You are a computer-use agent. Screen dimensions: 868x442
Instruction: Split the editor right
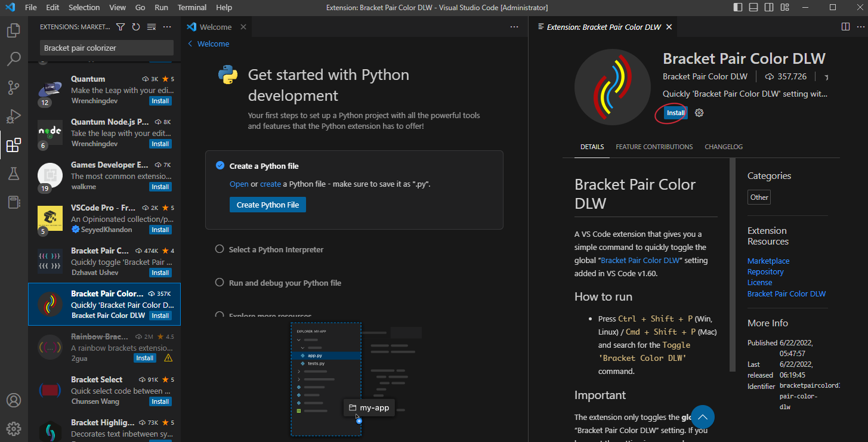tap(845, 27)
